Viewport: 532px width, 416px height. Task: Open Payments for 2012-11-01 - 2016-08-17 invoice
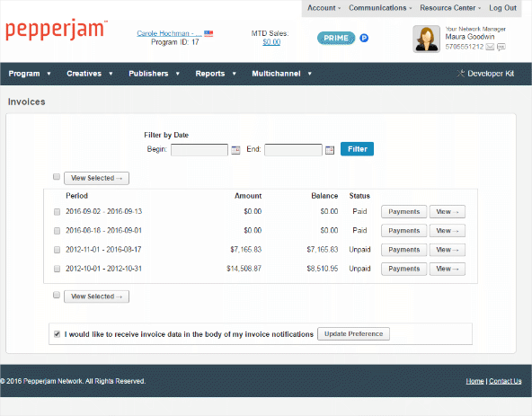[403, 250]
